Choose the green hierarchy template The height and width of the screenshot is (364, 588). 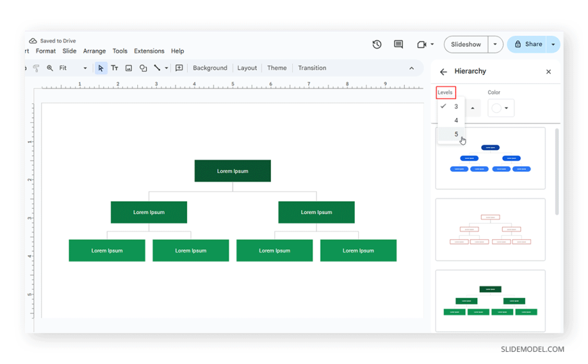[490, 301]
